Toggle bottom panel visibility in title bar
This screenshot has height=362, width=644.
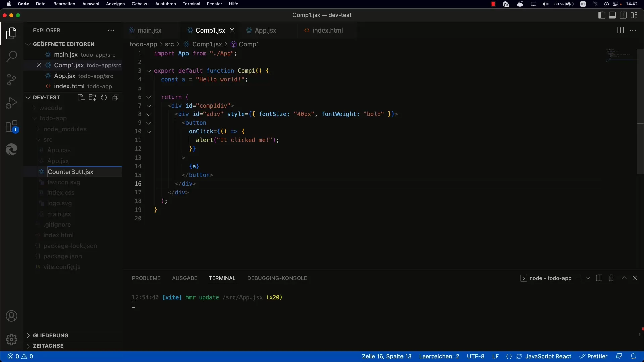612,15
